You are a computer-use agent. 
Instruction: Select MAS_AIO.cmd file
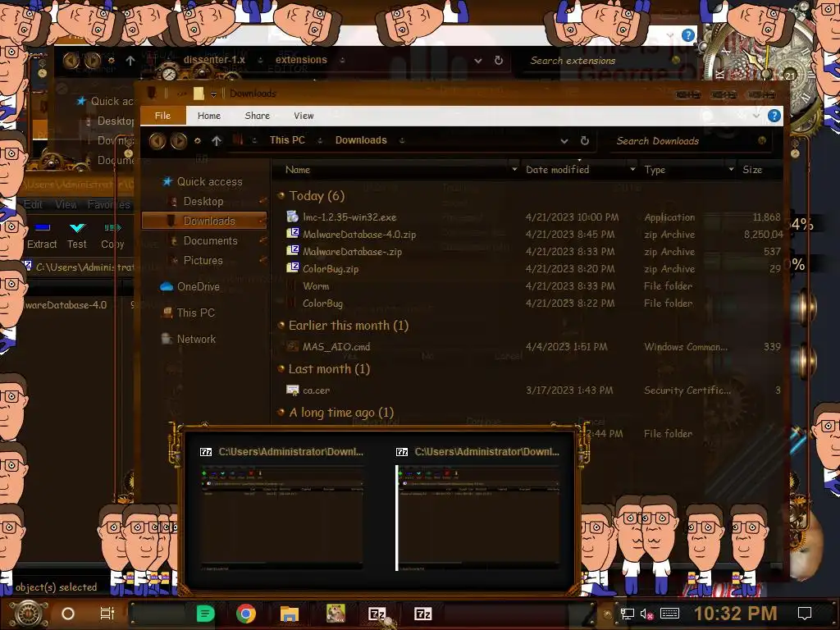pyautogui.click(x=336, y=347)
